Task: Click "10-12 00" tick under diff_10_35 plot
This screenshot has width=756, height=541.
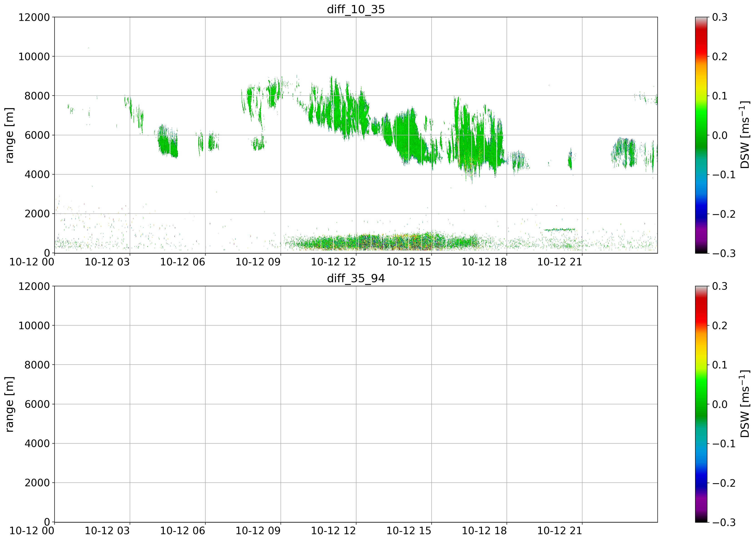Action: 32,262
